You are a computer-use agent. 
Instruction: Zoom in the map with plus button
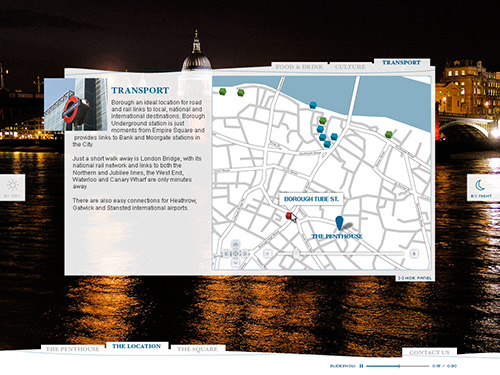[x=414, y=254]
